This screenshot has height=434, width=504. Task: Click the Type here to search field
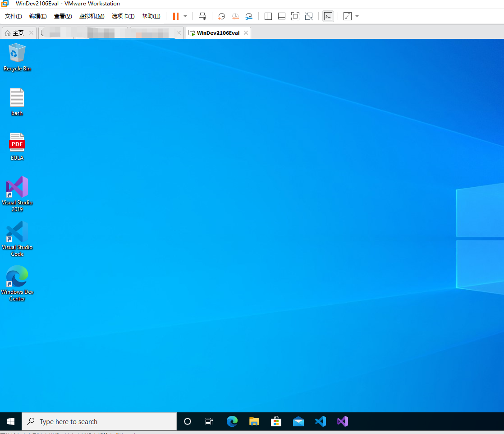tap(99, 421)
